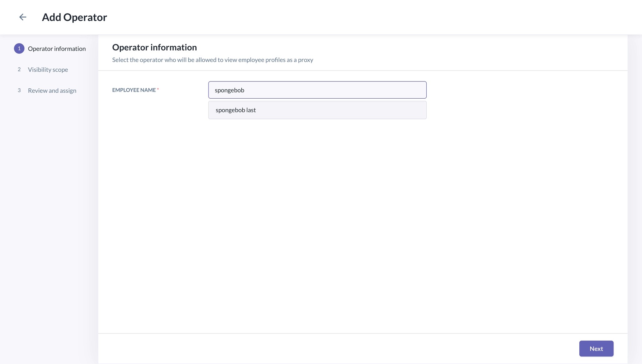Click the proxy description subtitle text
This screenshot has height=364, width=642.
click(213, 60)
